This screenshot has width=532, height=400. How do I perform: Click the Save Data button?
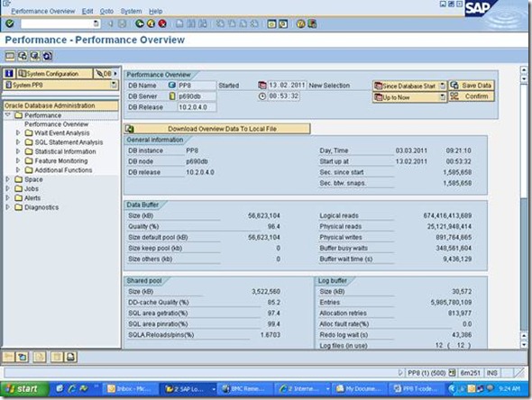tap(472, 86)
